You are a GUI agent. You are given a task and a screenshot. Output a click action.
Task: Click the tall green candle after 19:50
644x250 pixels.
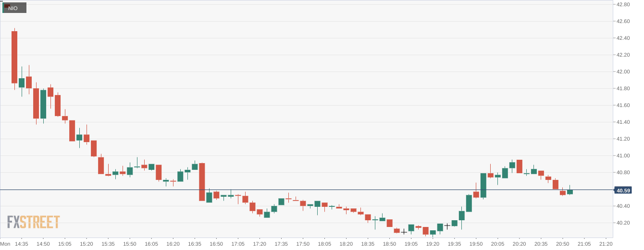483,185
